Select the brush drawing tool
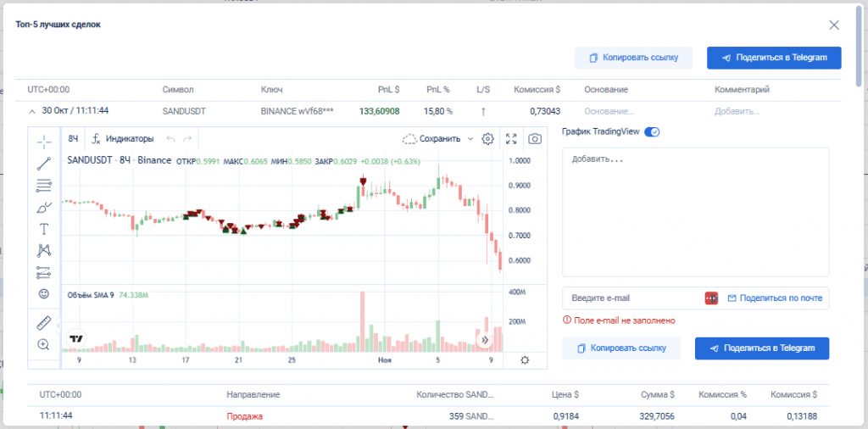Screen dimensions: 868x429 (x=44, y=208)
